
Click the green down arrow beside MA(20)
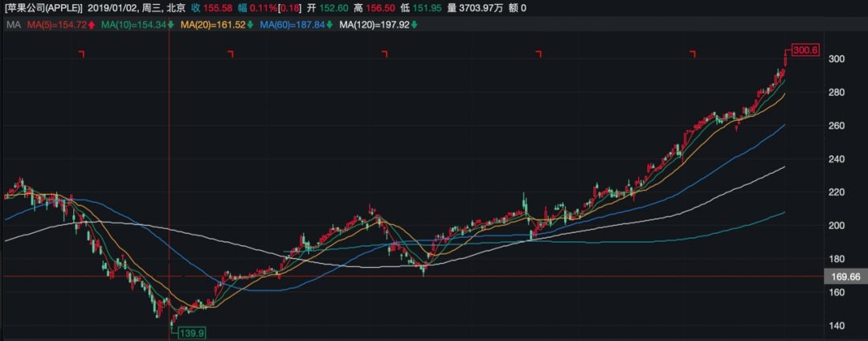[250, 25]
